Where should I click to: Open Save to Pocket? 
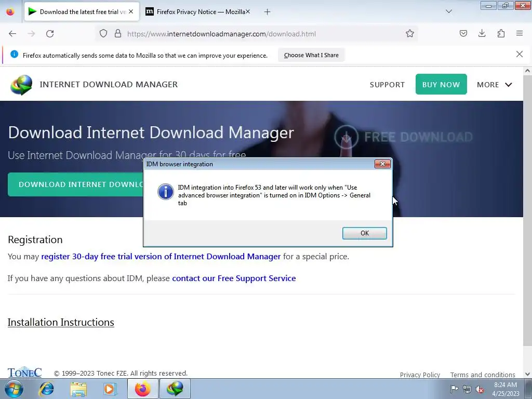click(463, 34)
